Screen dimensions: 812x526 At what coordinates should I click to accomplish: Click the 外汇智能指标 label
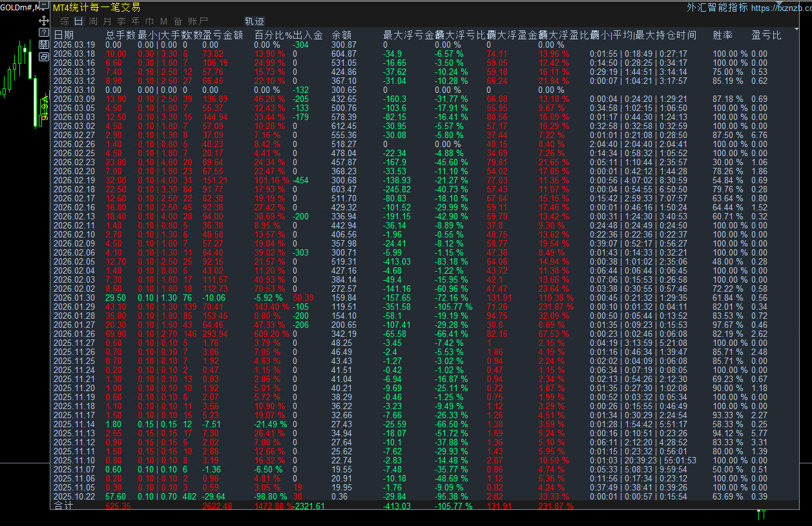click(x=717, y=8)
